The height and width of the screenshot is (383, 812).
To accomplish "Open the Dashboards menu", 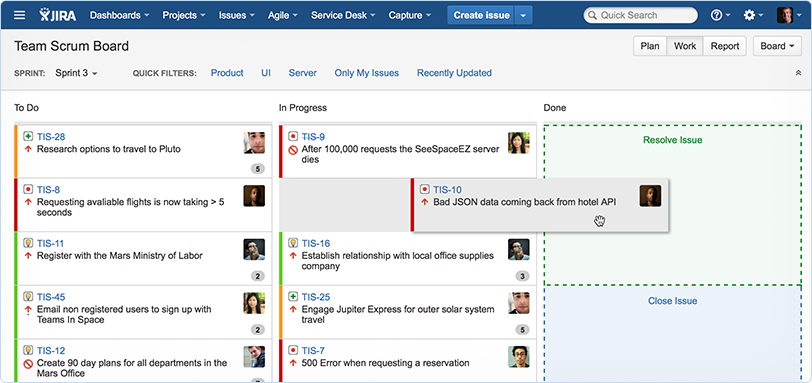I will 120,16.
